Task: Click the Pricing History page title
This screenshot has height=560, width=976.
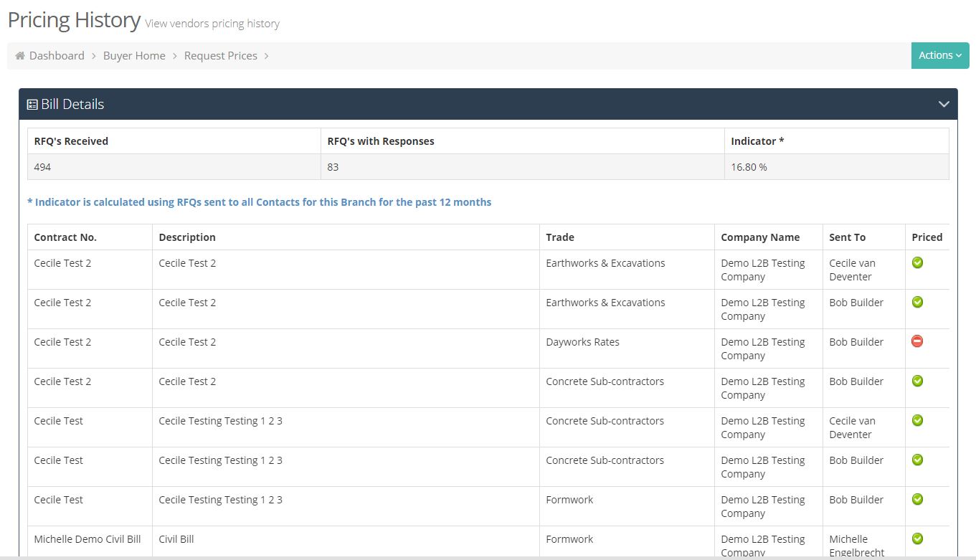Action: [74, 20]
